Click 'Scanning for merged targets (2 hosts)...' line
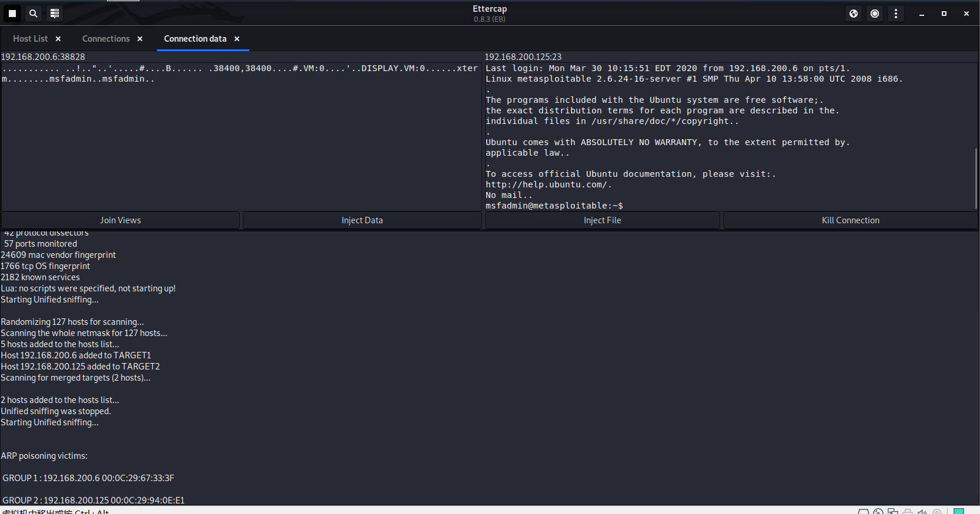The width and height of the screenshot is (980, 514). pyautogui.click(x=76, y=378)
